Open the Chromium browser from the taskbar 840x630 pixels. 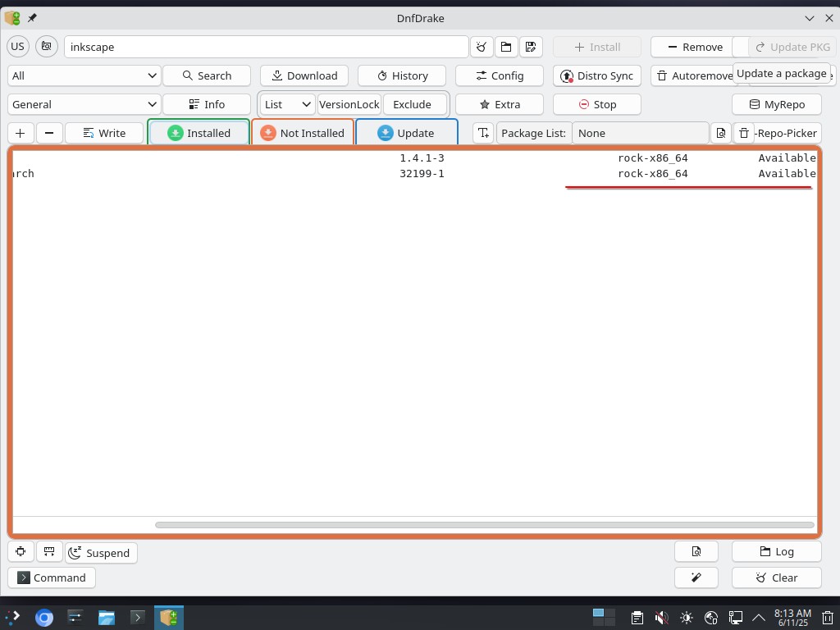point(44,618)
